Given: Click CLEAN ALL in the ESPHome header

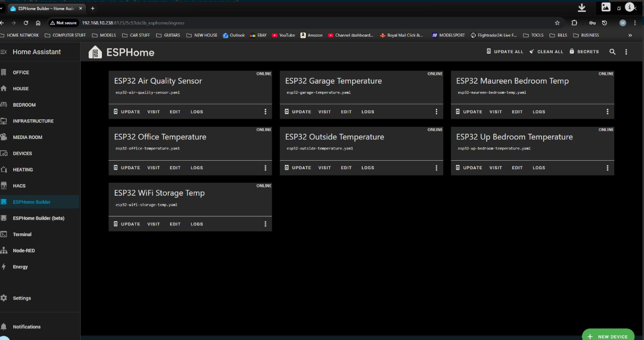Looking at the screenshot, I should (x=546, y=51).
